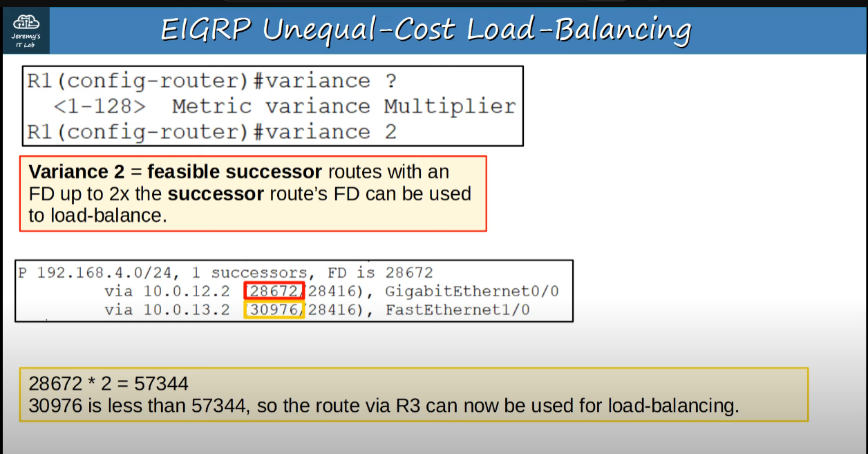Click the 'via 10.0.13.2' next-hop address

(167, 310)
